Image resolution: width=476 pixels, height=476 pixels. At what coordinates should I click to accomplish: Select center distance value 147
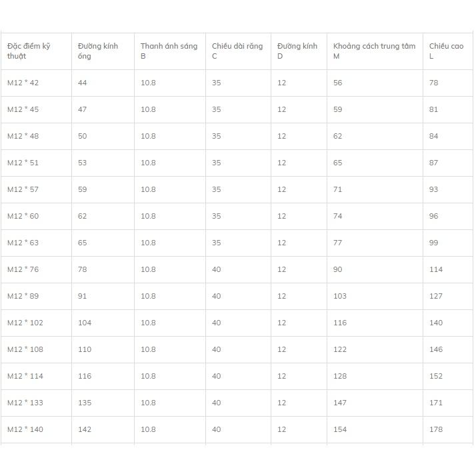[340, 403]
